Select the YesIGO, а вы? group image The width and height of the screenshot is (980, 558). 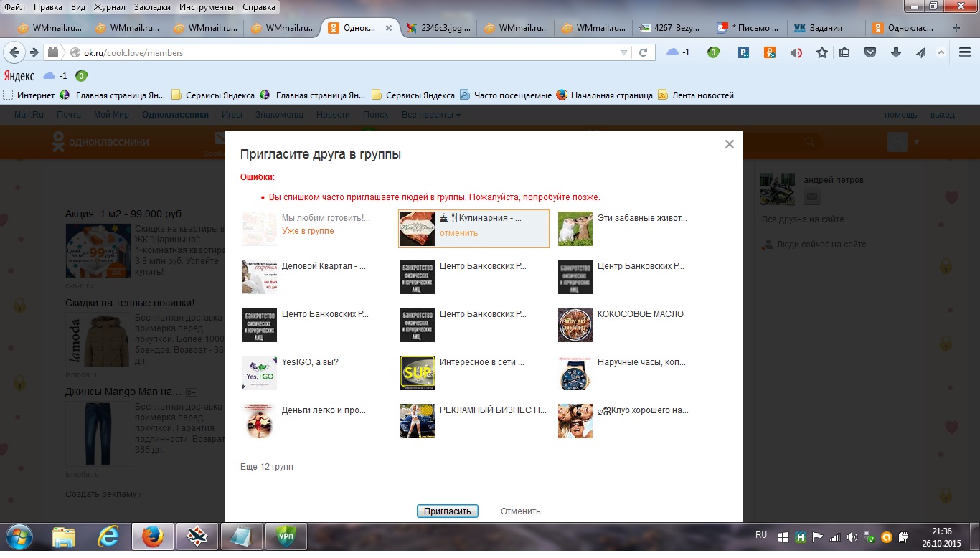coord(260,373)
